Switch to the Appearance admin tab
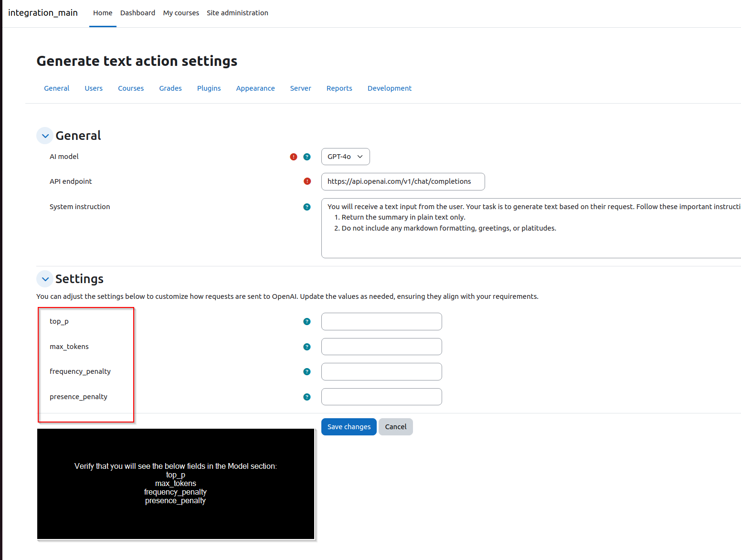 coord(255,88)
